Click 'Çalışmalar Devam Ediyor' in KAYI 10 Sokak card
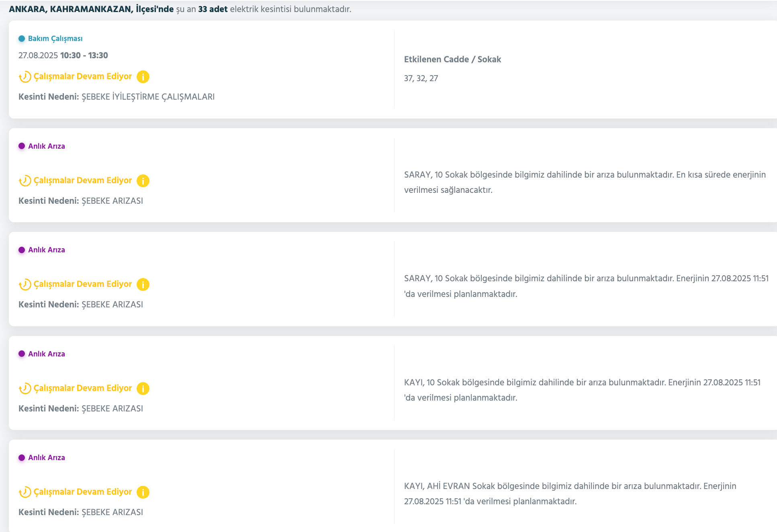This screenshot has height=532, width=777. (x=82, y=388)
